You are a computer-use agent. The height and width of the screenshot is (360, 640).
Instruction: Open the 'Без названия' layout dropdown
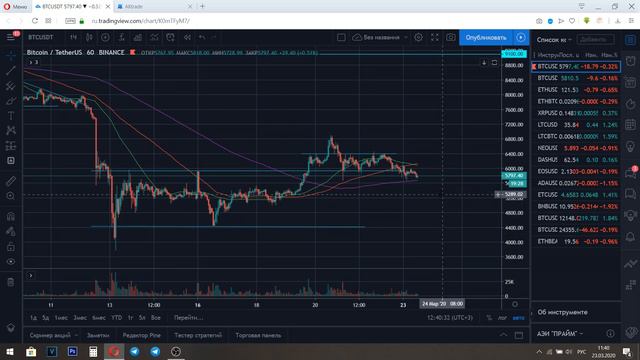tap(380, 37)
